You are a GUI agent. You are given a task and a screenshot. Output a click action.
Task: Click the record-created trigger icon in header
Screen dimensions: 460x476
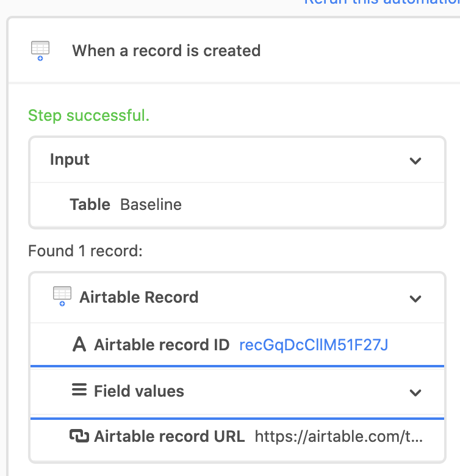pos(40,51)
